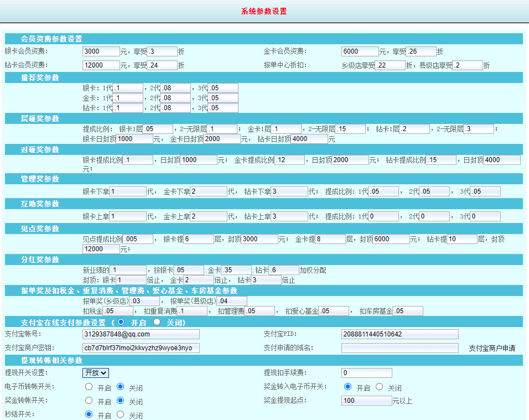529x420 pixels.
Task: Choose 关闭 for 奖金转入电子币开关
Action: coord(379,387)
